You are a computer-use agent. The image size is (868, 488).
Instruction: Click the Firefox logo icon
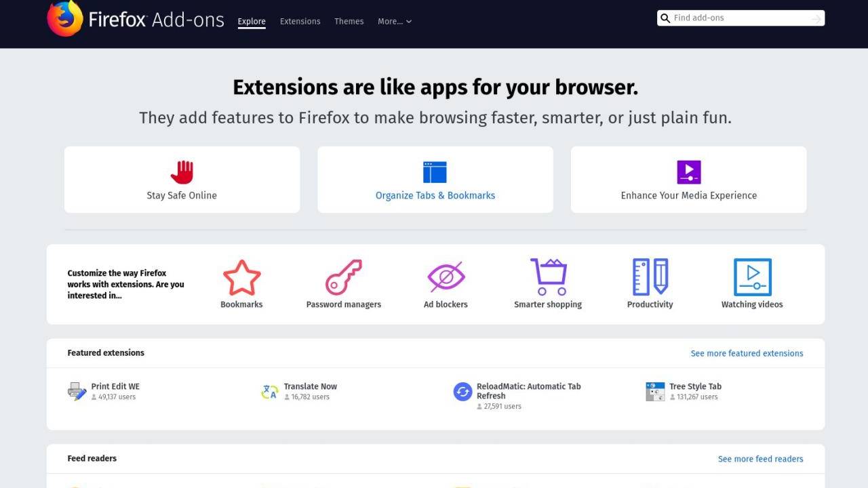pos(65,18)
